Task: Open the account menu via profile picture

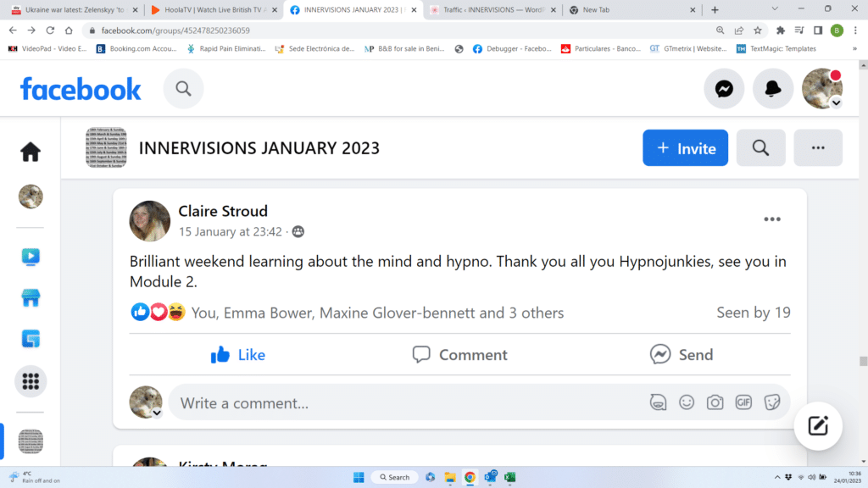Action: pos(821,89)
